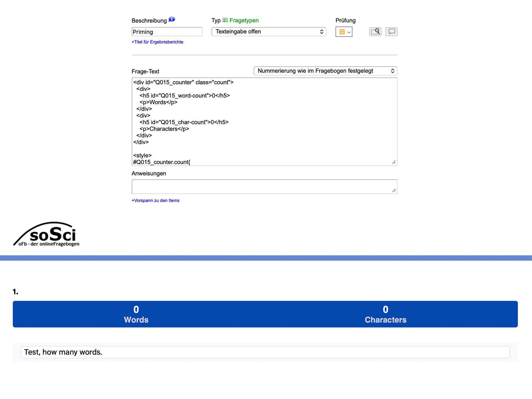Open the question preview magnifier icon

click(375, 32)
